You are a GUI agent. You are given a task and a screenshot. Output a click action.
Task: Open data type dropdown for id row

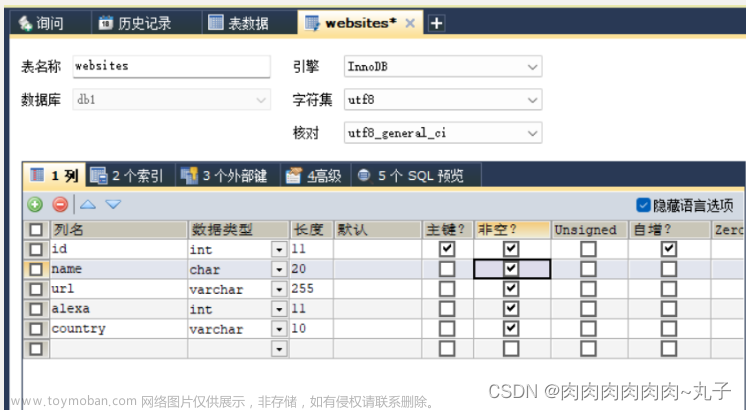click(x=279, y=249)
